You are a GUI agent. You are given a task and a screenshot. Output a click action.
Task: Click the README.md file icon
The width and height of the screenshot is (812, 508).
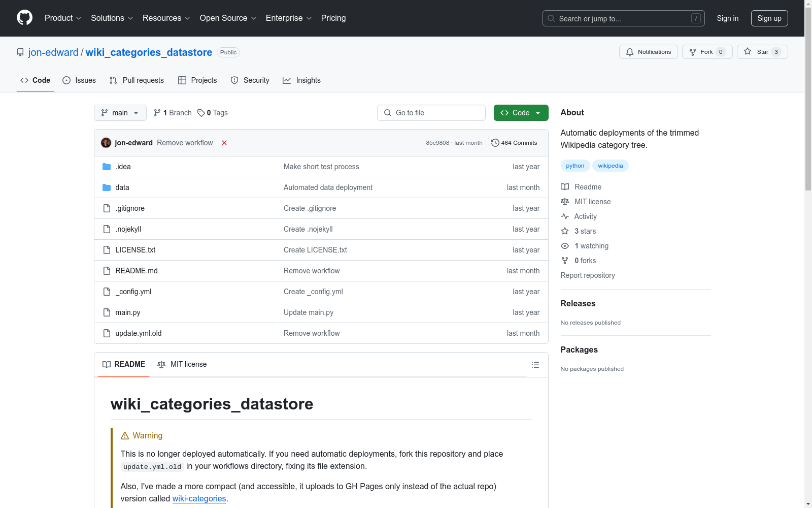pyautogui.click(x=107, y=271)
